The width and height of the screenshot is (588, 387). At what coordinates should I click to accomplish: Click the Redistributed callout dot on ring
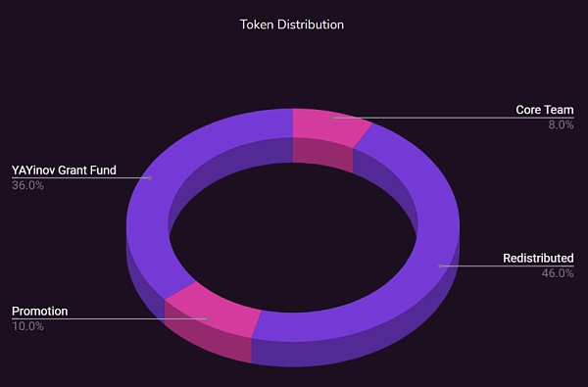(440, 266)
